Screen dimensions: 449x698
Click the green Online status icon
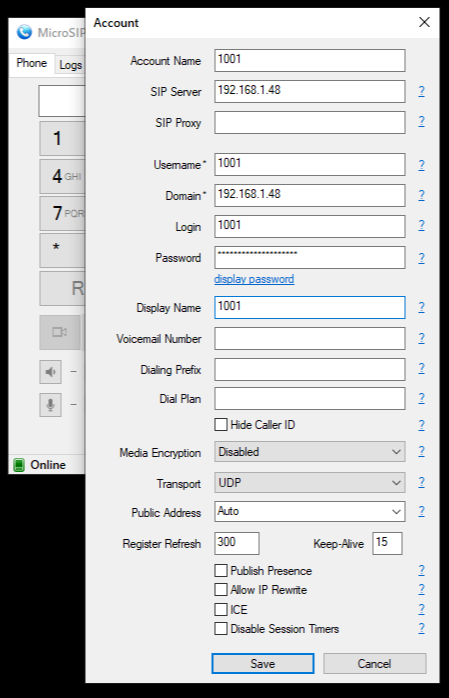click(x=19, y=465)
